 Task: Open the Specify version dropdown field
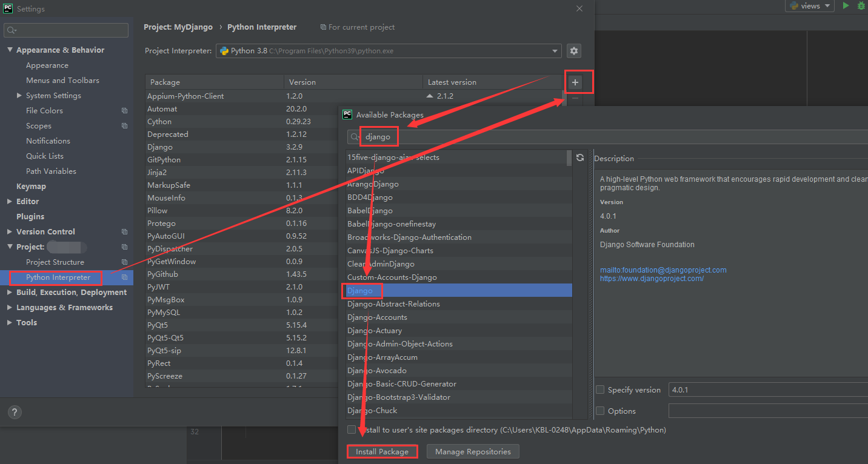tap(768, 389)
